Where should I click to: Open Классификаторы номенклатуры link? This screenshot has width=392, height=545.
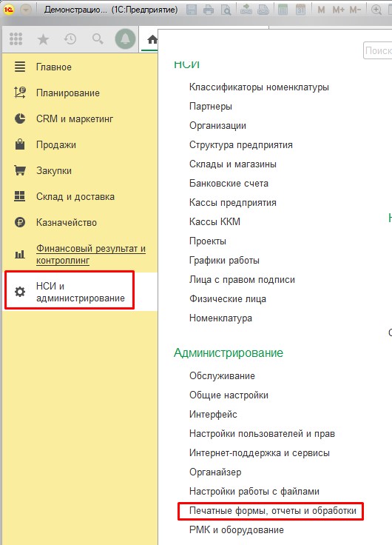(259, 87)
